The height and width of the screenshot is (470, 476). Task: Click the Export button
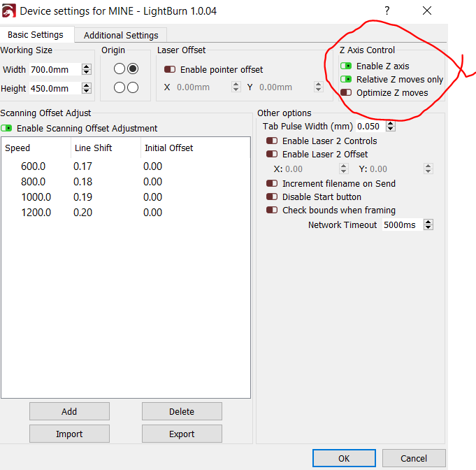click(x=182, y=434)
